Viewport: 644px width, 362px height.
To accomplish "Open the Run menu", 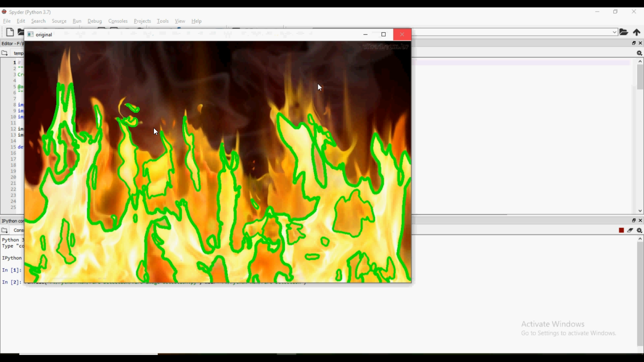I will pos(77,21).
